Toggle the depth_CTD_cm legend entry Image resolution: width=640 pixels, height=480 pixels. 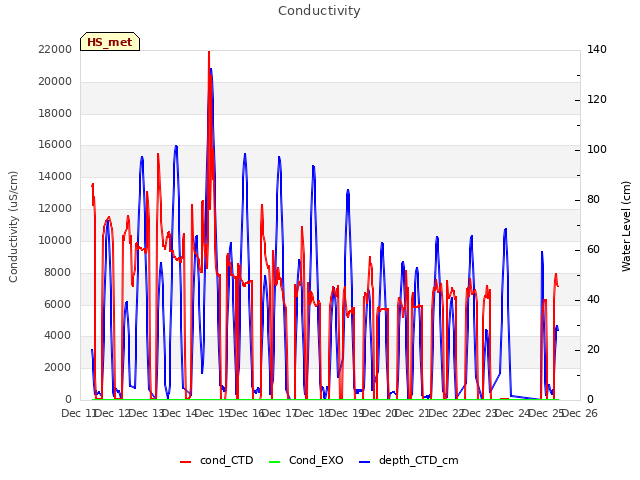click(409, 460)
